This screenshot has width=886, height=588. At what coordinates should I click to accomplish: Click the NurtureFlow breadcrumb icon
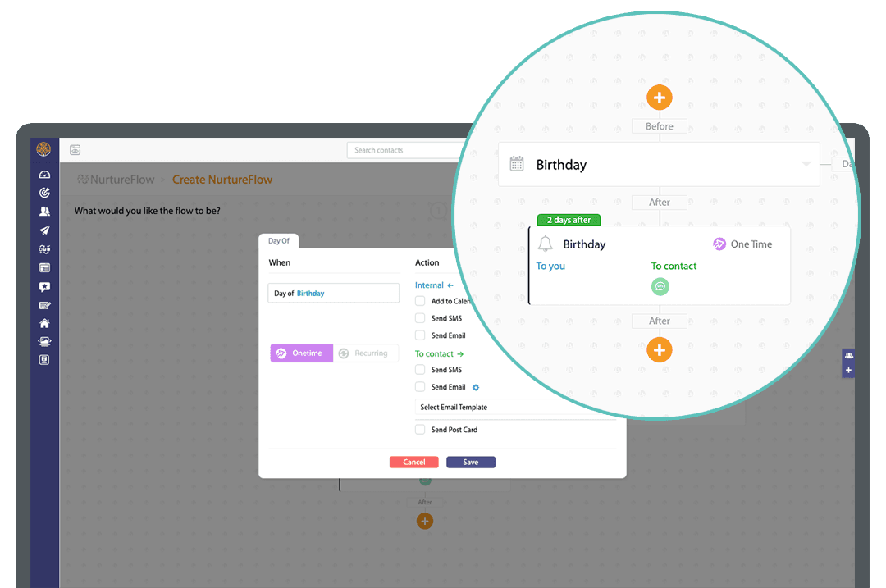(83, 179)
